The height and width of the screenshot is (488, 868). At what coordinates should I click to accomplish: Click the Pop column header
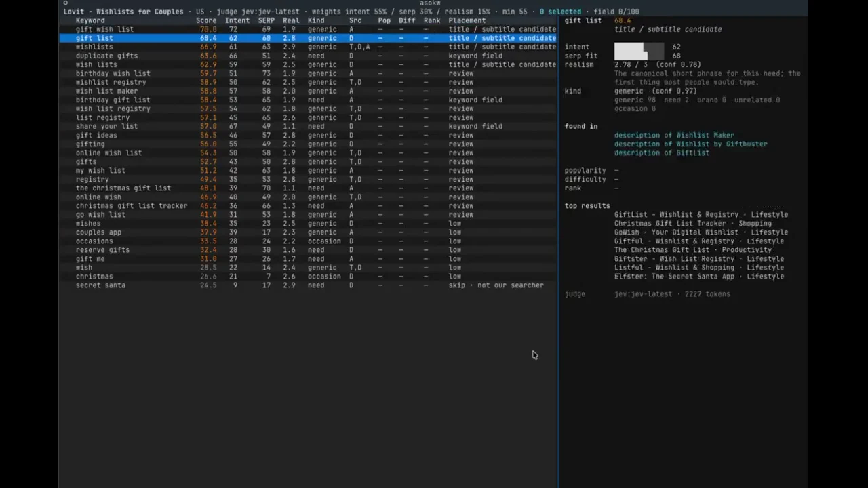point(384,20)
